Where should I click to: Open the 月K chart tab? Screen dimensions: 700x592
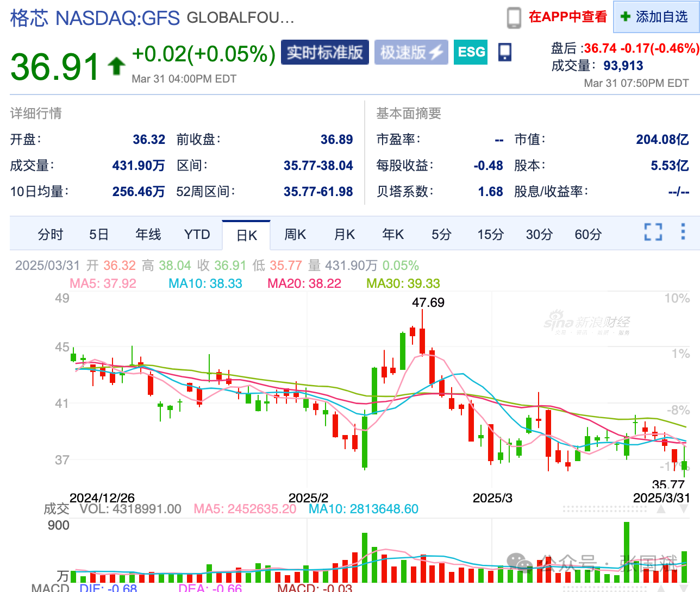point(345,235)
